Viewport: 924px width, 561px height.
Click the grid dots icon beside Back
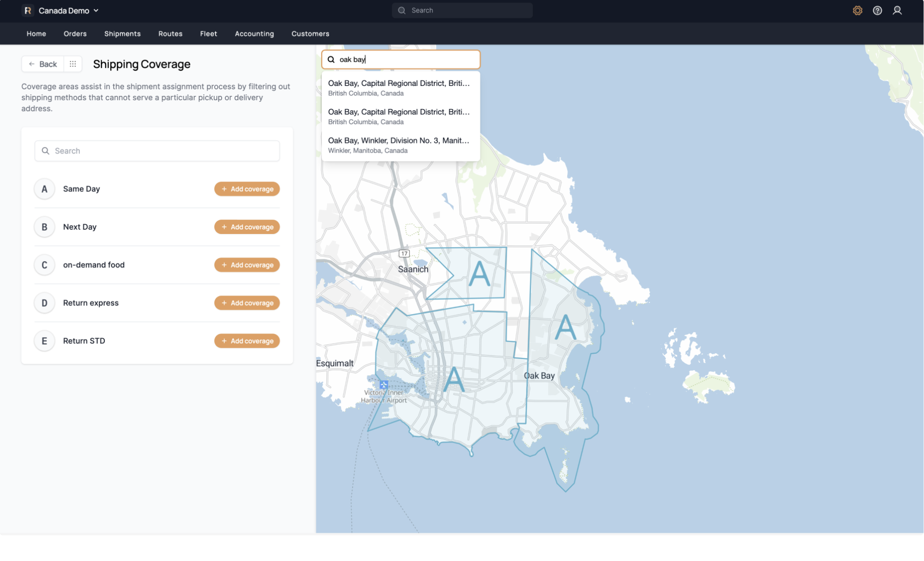pyautogui.click(x=73, y=64)
